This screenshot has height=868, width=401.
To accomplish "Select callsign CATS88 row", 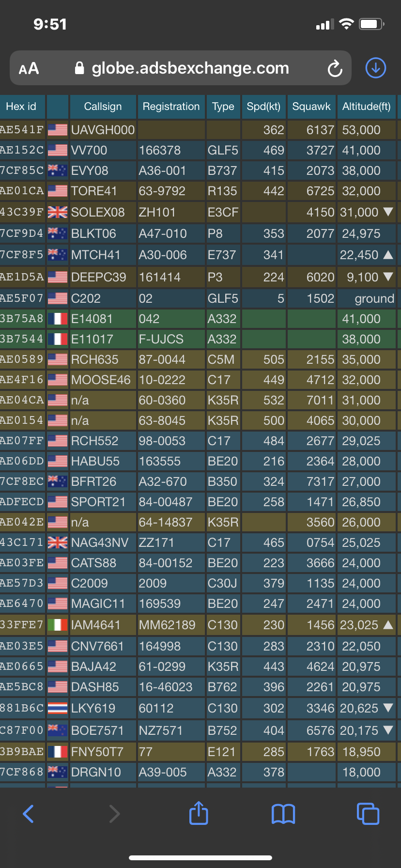I will click(x=199, y=563).
